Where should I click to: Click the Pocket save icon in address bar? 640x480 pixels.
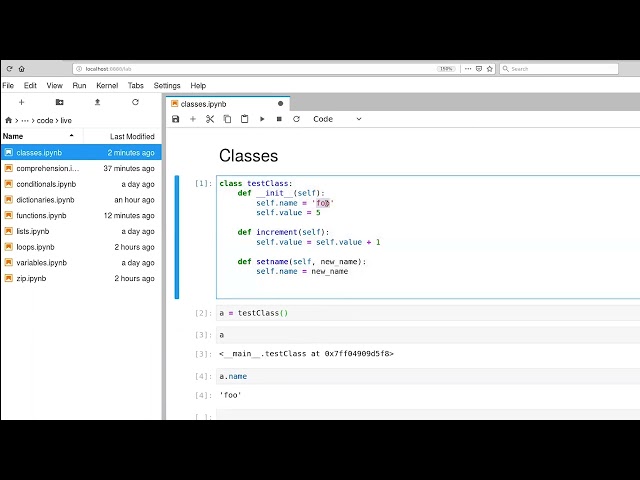click(479, 69)
